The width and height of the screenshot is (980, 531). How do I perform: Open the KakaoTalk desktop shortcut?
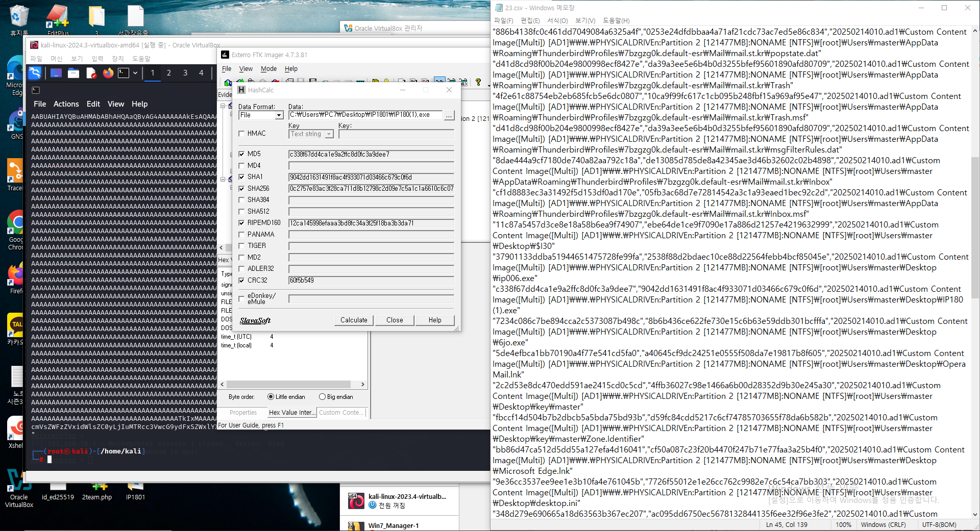(x=16, y=329)
